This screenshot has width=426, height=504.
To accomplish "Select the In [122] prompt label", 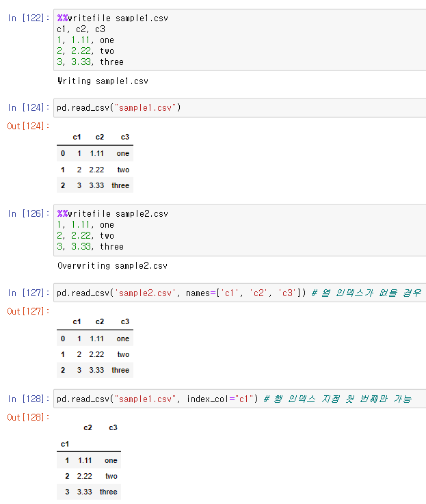I will (x=29, y=18).
